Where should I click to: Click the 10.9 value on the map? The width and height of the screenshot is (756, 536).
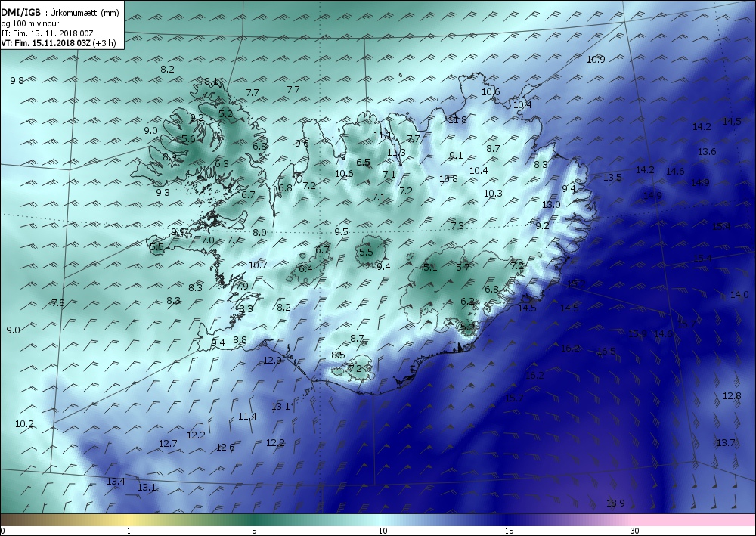coord(596,59)
